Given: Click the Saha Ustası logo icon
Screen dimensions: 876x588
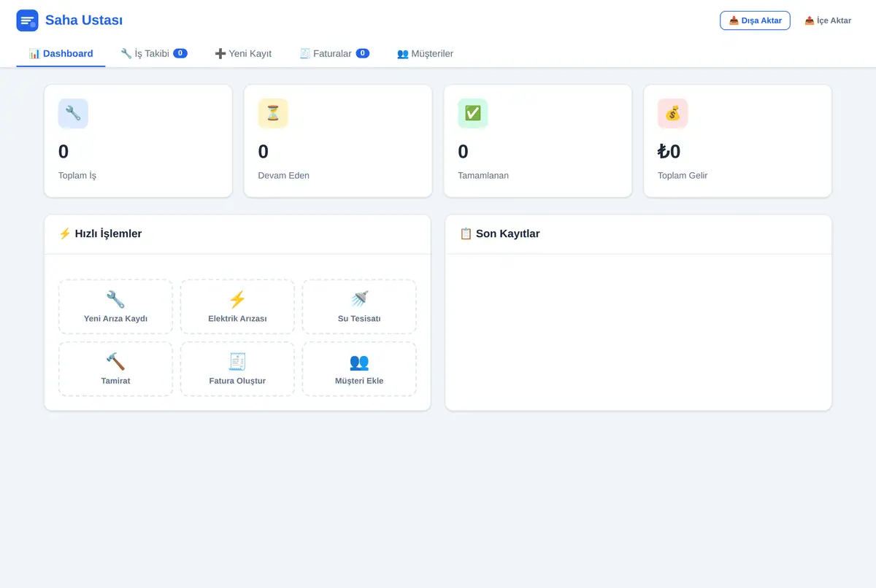Looking at the screenshot, I should pos(27,20).
